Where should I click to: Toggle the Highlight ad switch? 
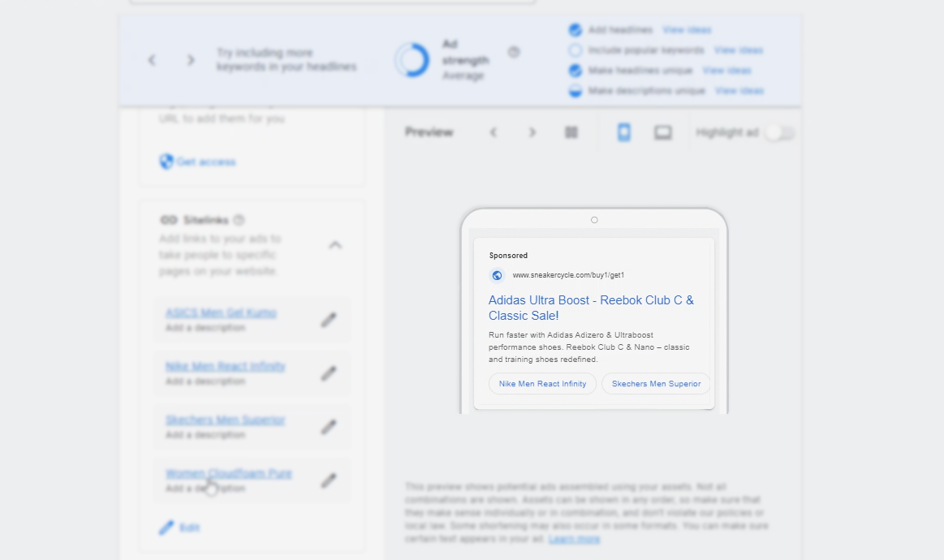779,132
